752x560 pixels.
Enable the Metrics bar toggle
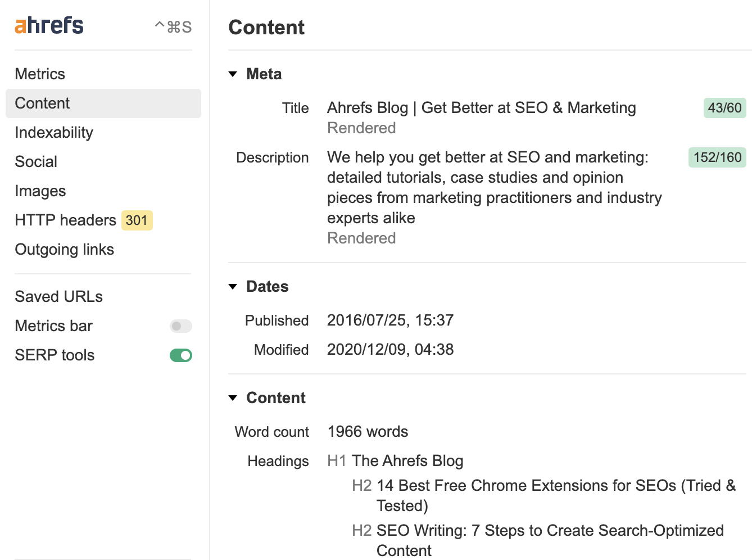[x=180, y=326]
